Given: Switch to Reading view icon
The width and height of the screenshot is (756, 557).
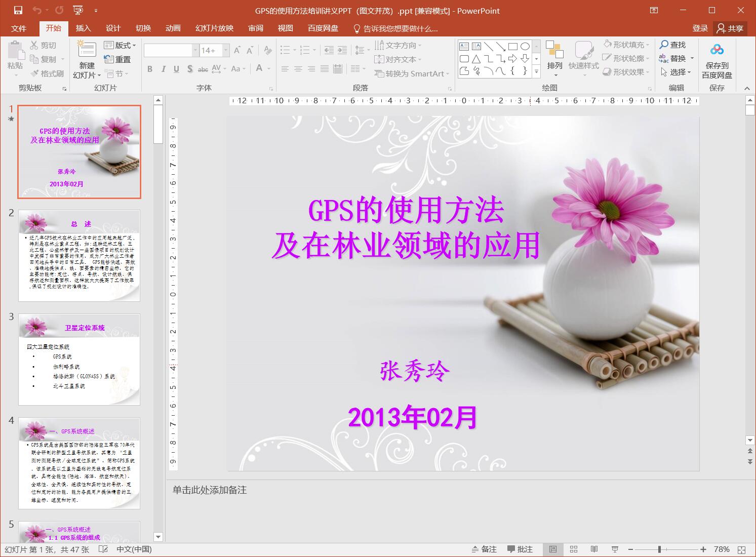Looking at the screenshot, I should tap(594, 549).
